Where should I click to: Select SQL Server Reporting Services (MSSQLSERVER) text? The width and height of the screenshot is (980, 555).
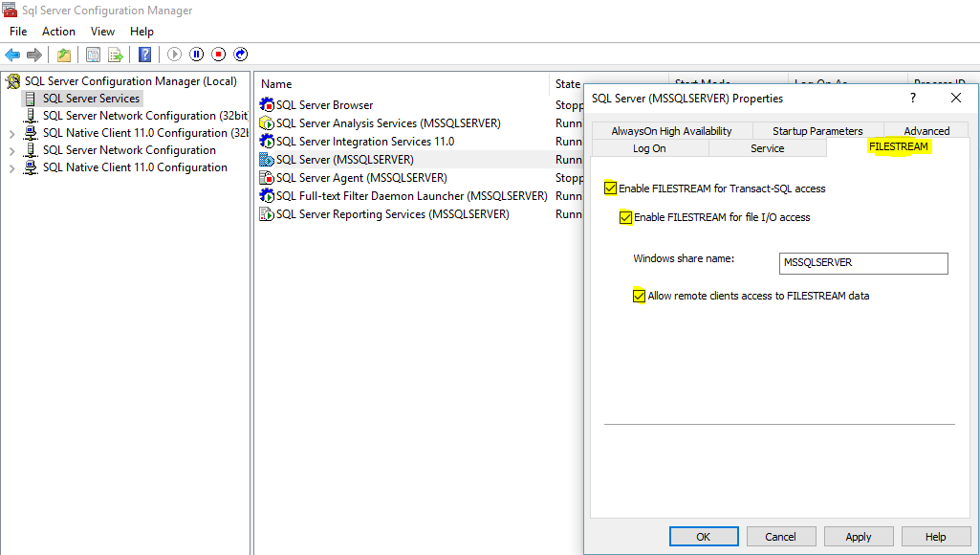click(393, 214)
